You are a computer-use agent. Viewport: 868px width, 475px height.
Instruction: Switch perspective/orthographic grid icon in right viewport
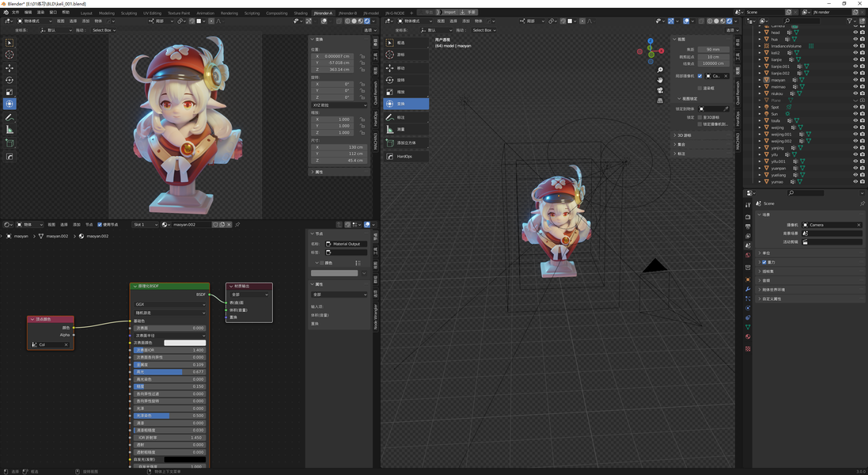click(660, 101)
